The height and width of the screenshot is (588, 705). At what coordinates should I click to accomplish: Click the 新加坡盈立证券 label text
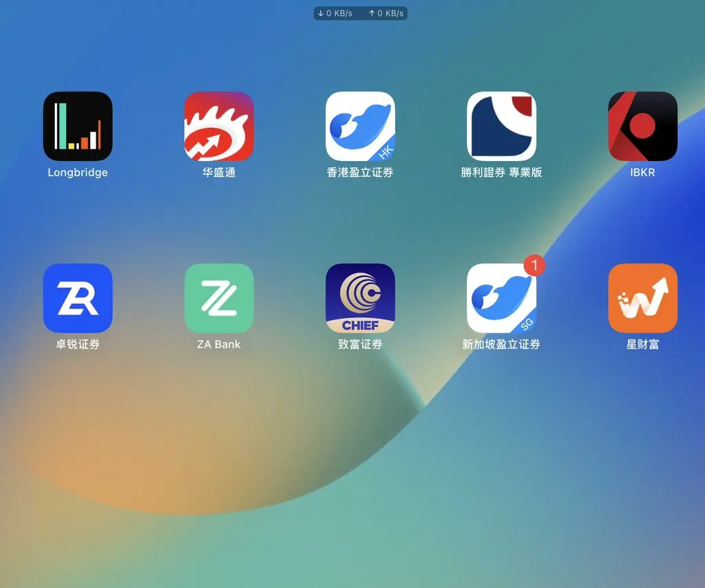point(501,344)
